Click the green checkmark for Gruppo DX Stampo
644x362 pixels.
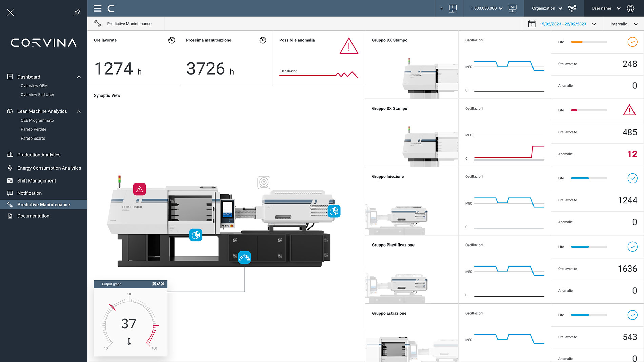click(x=632, y=42)
